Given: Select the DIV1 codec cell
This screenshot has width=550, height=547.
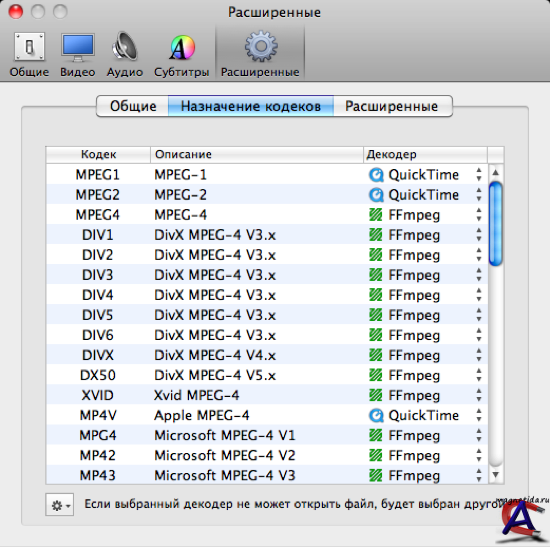Looking at the screenshot, I should (98, 235).
